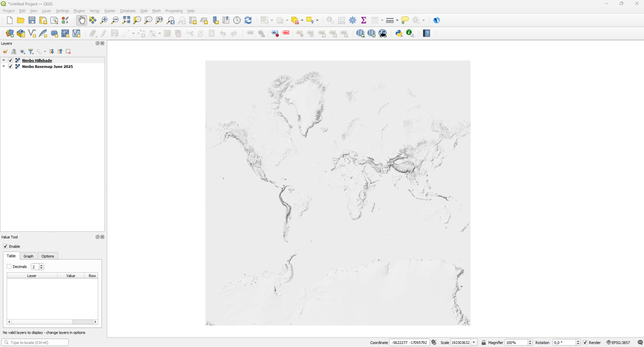Screen dimensions: 644x347
Task: Select the Pan Map tool
Action: [x=81, y=20]
